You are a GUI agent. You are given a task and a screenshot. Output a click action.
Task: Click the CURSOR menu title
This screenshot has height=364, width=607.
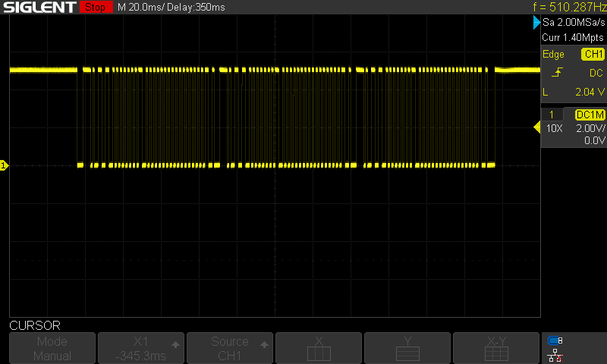click(35, 325)
